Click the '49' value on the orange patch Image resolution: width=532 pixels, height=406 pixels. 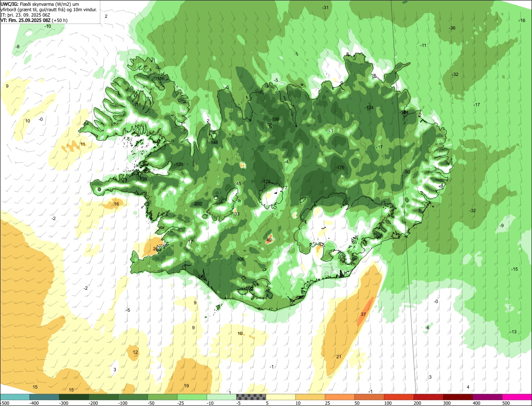[269, 240]
